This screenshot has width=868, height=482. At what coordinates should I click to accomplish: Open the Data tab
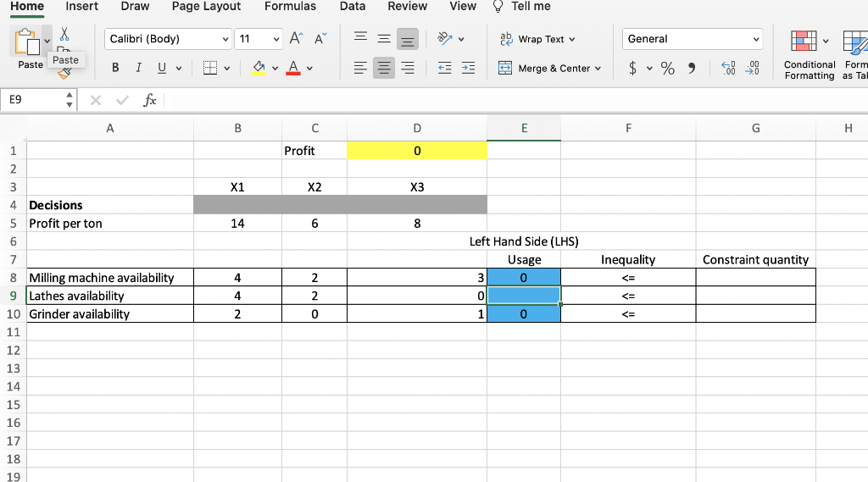[x=353, y=7]
